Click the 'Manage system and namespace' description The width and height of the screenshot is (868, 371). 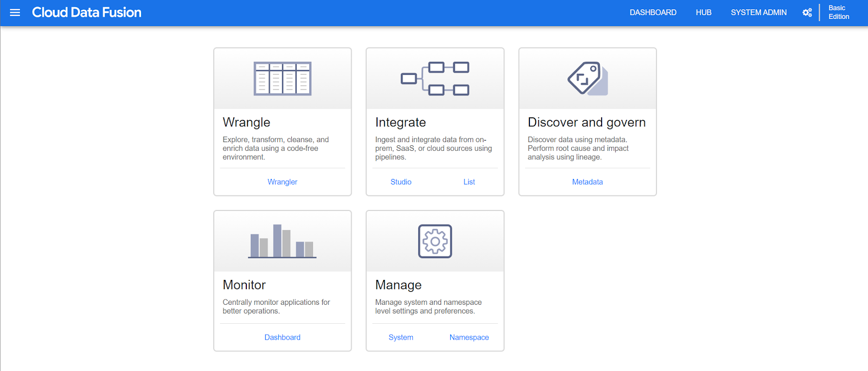click(x=428, y=306)
